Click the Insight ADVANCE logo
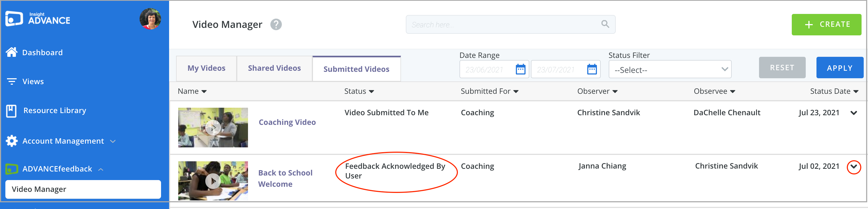 coord(38,19)
